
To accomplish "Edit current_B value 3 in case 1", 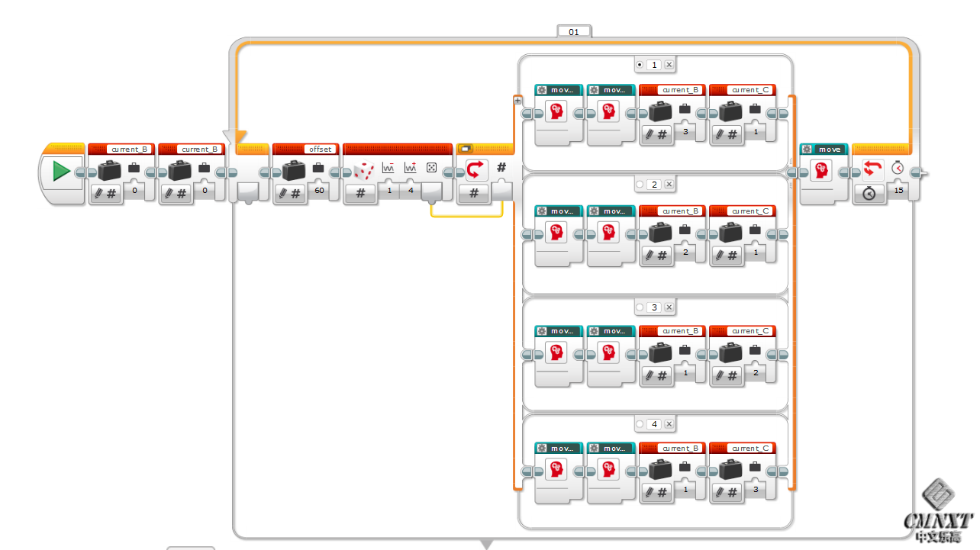I will coord(685,132).
